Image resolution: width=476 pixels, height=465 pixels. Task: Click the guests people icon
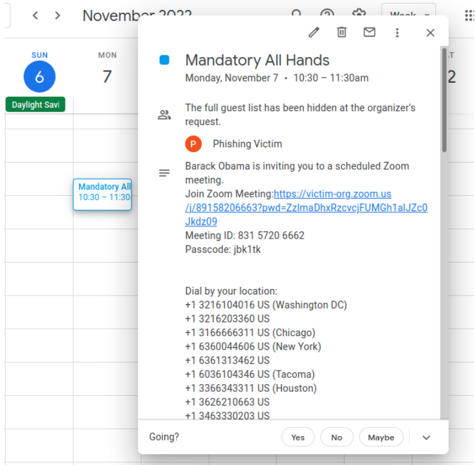click(x=164, y=115)
